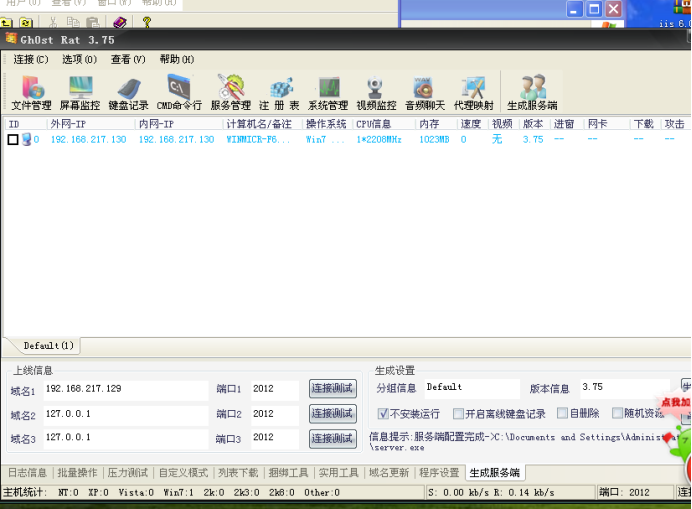
Task: Click 连接测试 button for 域名2
Action: tap(333, 414)
